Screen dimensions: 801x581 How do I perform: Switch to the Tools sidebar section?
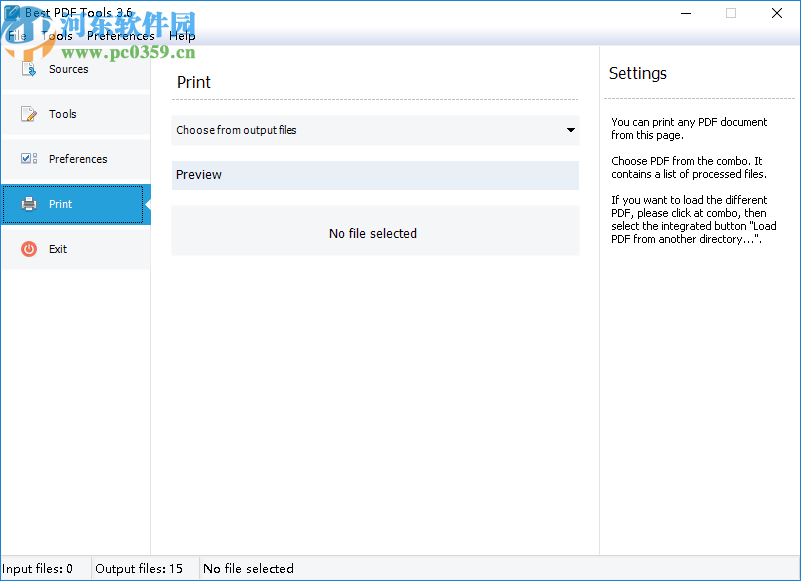(76, 114)
